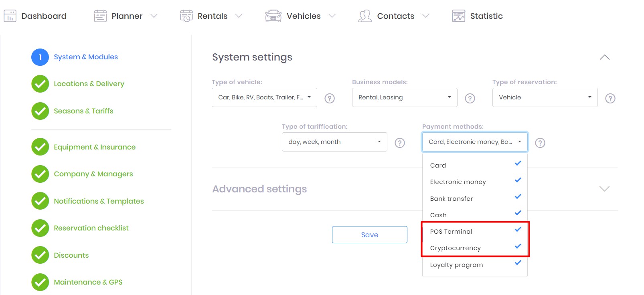Click the Vehicles car icon
The image size is (644, 295).
273,16
